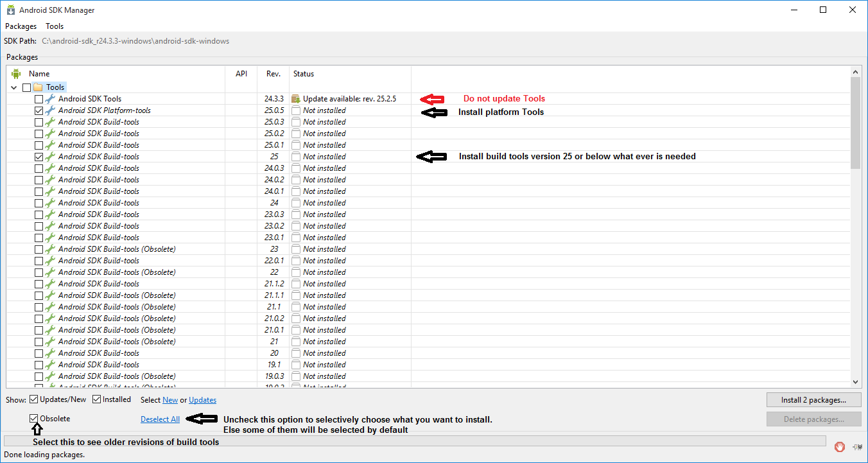Click the Tools folder icon
The image size is (868, 463).
[x=38, y=87]
